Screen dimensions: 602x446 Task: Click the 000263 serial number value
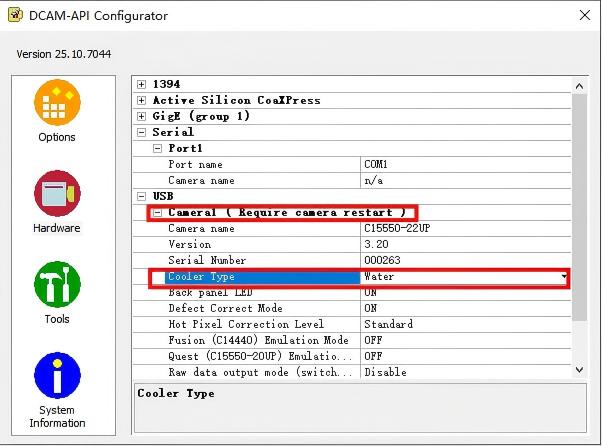(x=382, y=261)
